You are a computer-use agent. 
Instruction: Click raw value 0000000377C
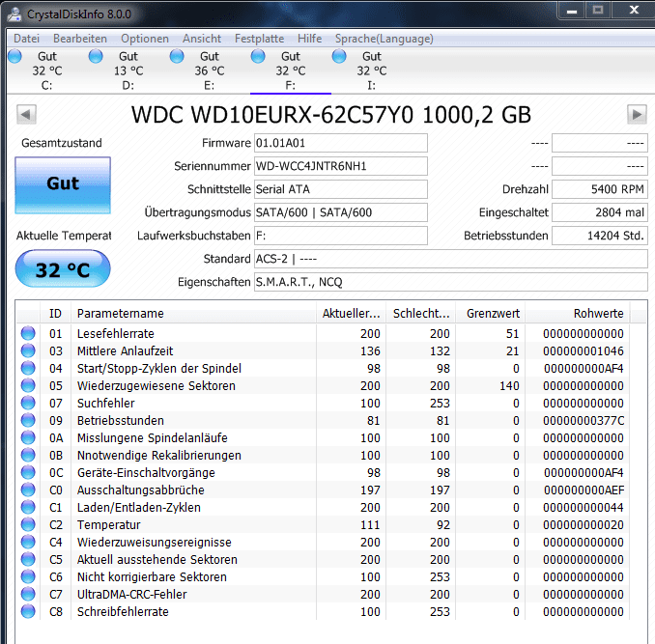584,420
